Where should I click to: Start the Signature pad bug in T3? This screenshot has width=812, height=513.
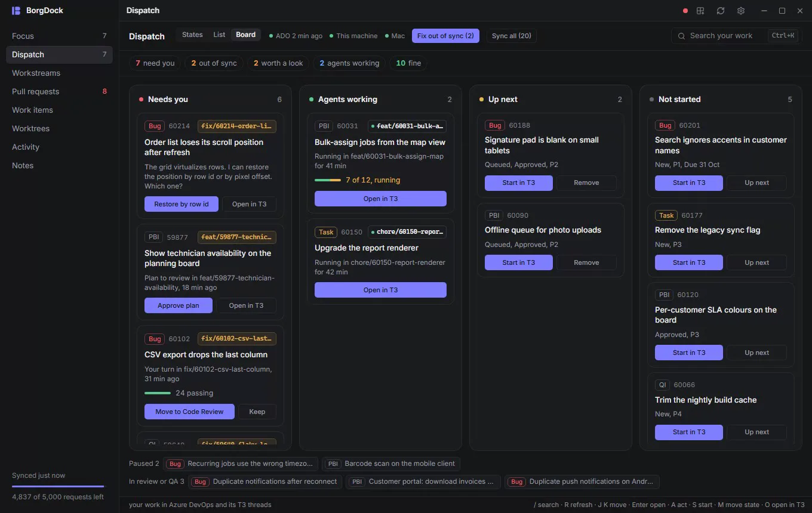pos(519,183)
